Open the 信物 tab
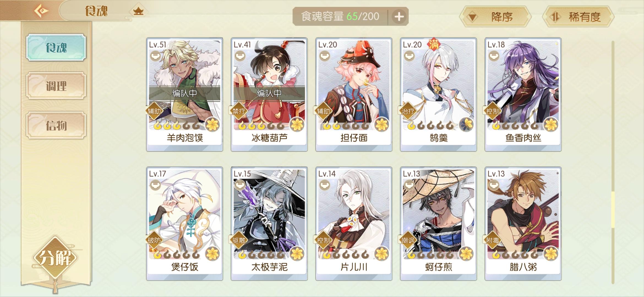Viewport: 644px width, 297px height. point(56,125)
